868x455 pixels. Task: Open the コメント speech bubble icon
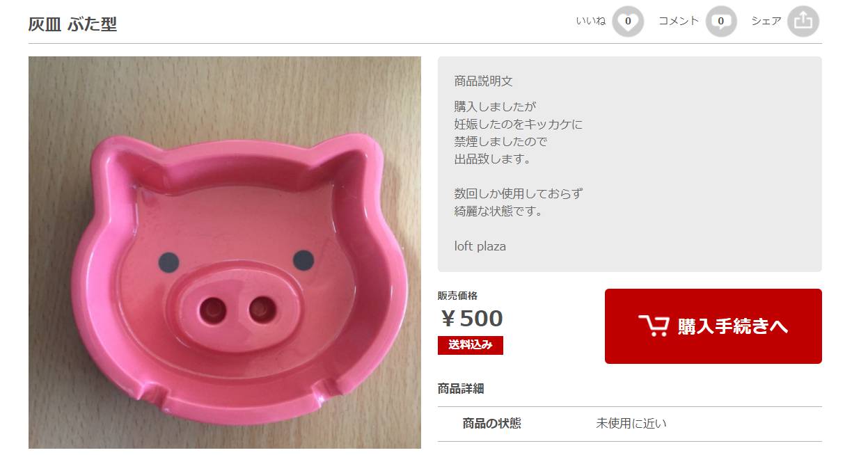click(721, 22)
